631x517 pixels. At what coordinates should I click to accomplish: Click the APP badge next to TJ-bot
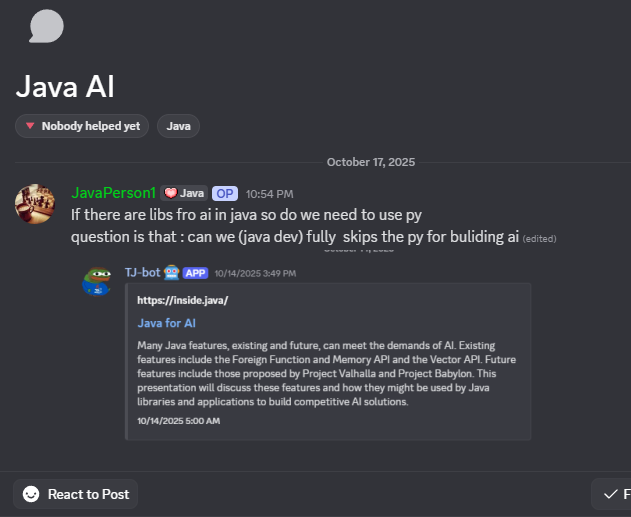tap(194, 272)
